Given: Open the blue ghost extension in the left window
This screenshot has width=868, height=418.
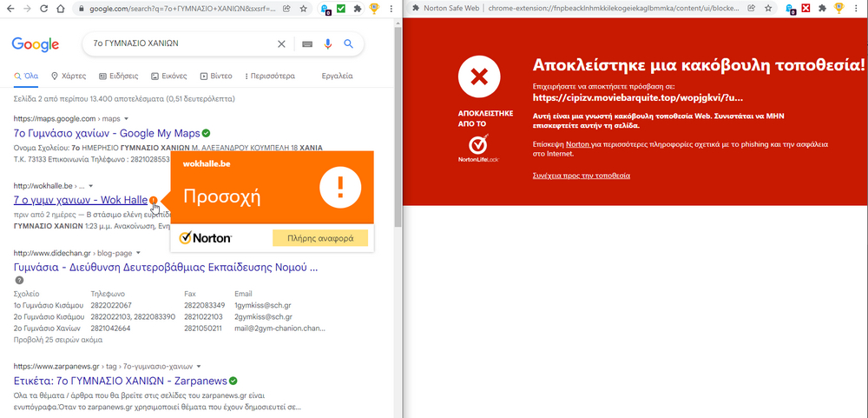Looking at the screenshot, I should tap(326, 9).
